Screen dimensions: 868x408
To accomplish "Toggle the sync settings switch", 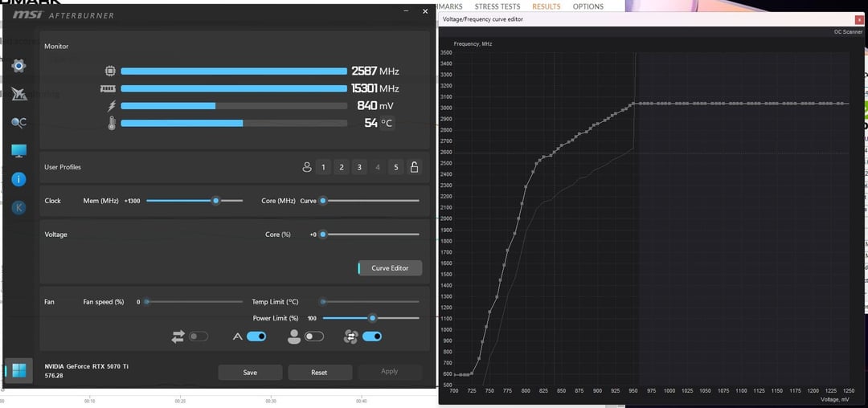I will point(199,337).
